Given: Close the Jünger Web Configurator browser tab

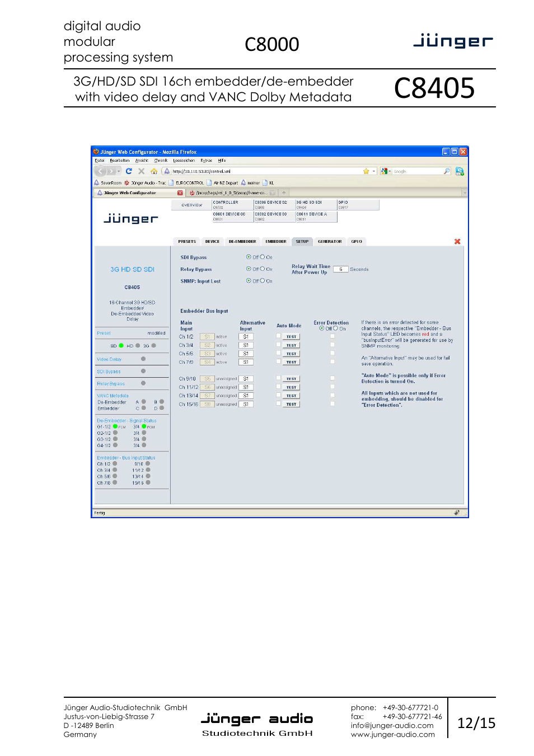Looking at the screenshot, I should click(180, 192).
